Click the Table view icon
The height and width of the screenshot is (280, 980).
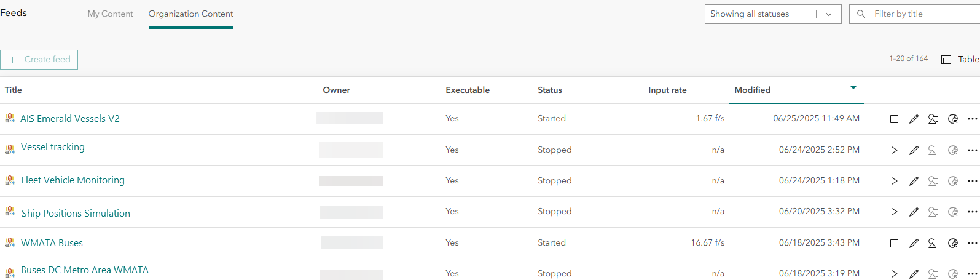946,60
